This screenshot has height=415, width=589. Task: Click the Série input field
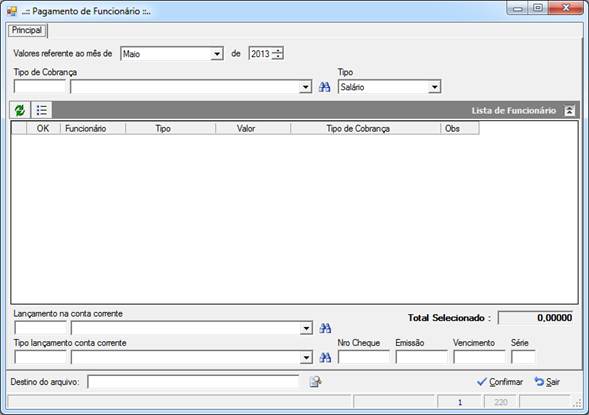point(523,357)
